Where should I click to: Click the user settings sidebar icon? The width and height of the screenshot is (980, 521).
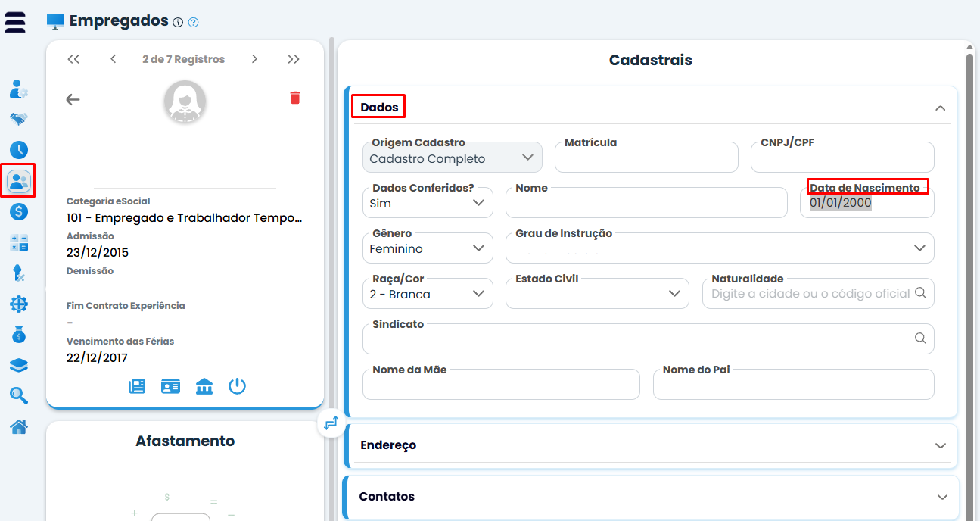(19, 89)
